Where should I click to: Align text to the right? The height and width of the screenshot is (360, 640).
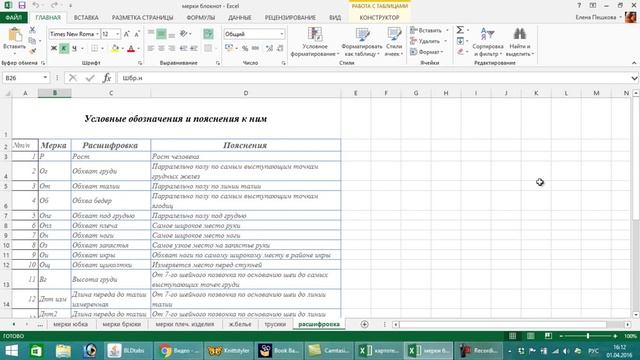172,48
